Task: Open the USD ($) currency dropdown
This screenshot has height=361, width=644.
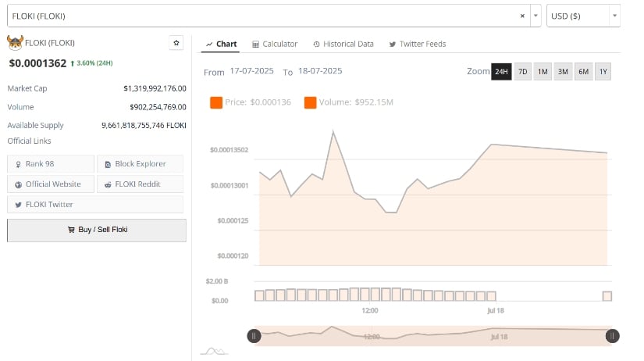Action: 583,16
